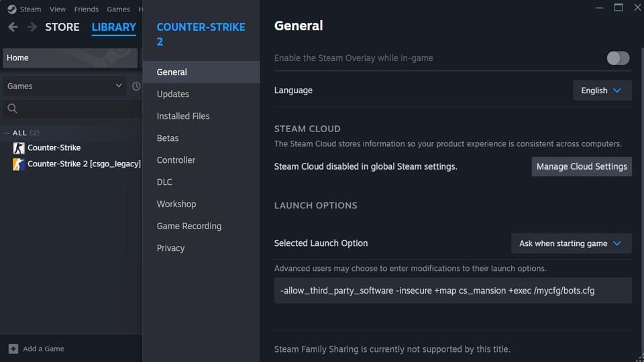The height and width of the screenshot is (362, 644).
Task: Open the Friends menu
Action: tap(87, 9)
